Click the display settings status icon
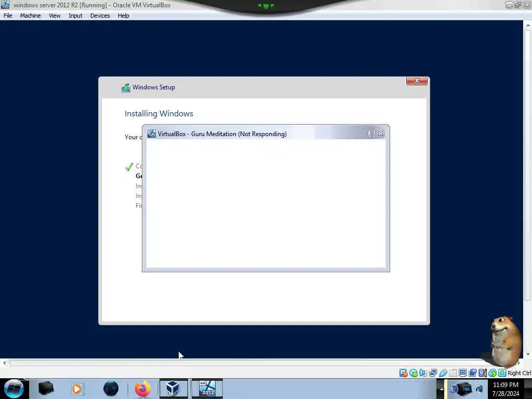This screenshot has height=399, width=532. click(462, 373)
